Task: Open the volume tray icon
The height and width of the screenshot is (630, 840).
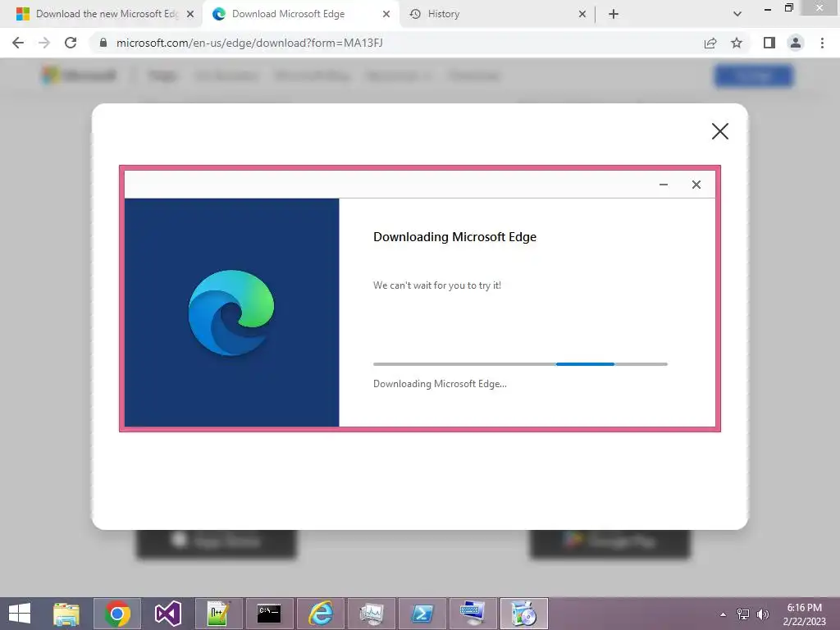Action: (762, 614)
